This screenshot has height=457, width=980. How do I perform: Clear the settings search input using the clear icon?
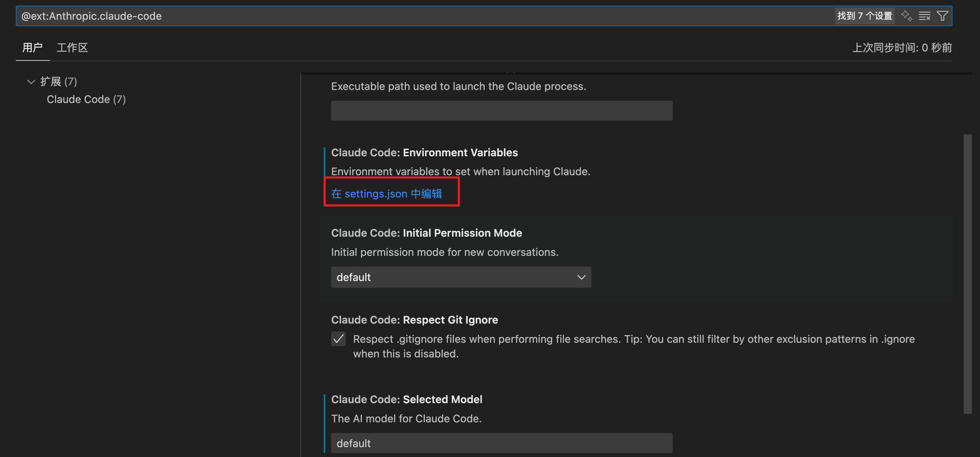click(x=925, y=15)
